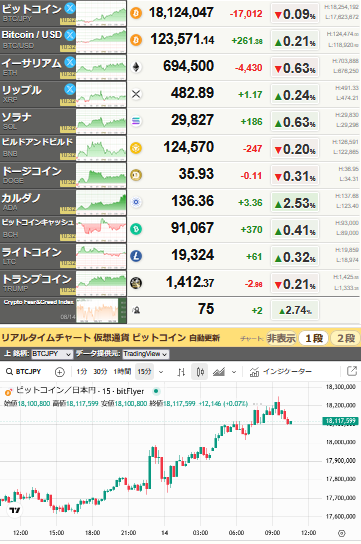Click the Bitcoin coin icon in BTC/JPY row
This screenshot has width=361, height=544.
[136, 14]
